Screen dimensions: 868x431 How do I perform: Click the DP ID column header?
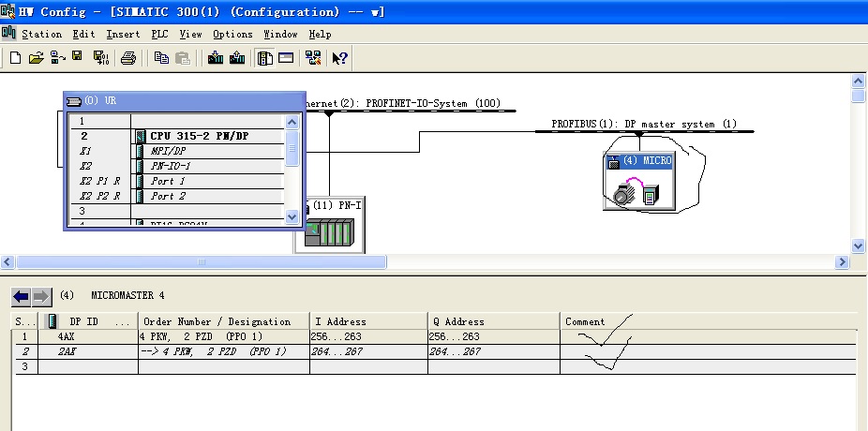pyautogui.click(x=87, y=321)
